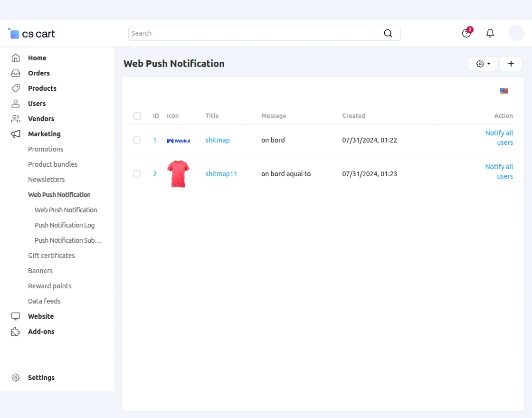Open the Webkul icon thumbnail
This screenshot has height=418, width=532.
(179, 141)
